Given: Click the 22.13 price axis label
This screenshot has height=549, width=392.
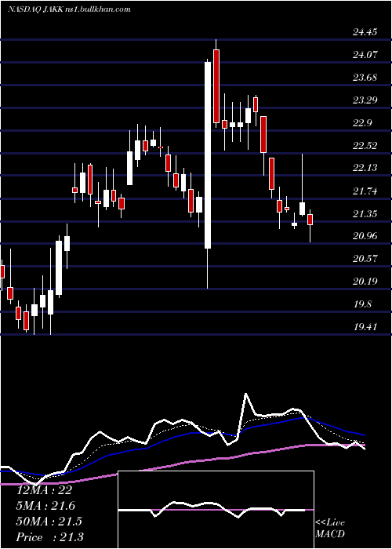Looking at the screenshot, I should point(365,168).
